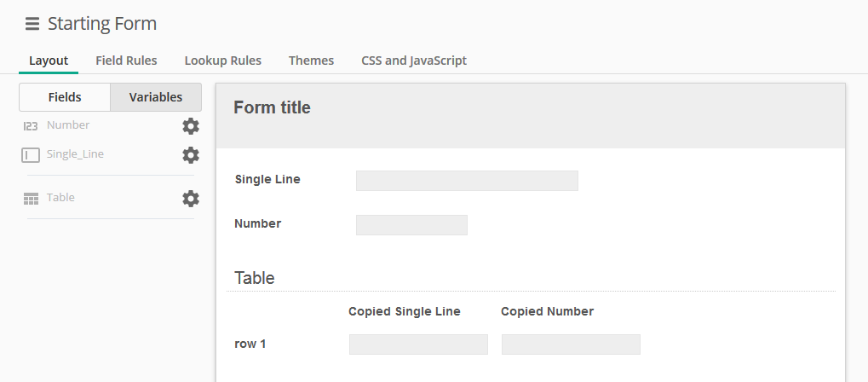Image resolution: width=868 pixels, height=382 pixels.
Task: Select the Table grid icon
Action: coord(31,199)
